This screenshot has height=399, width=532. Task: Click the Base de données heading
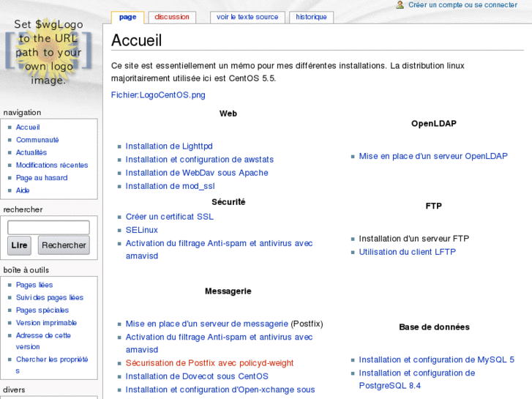(x=434, y=327)
